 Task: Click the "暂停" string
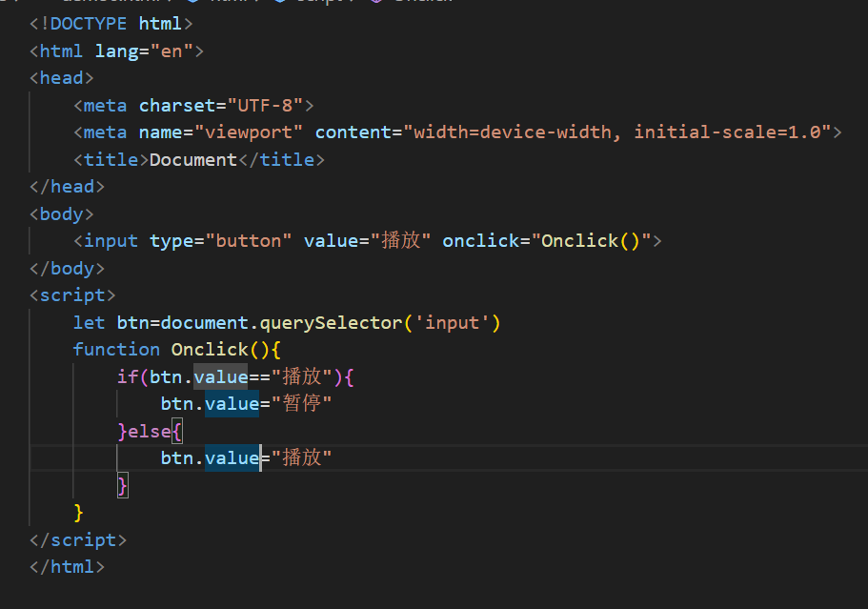(x=302, y=403)
